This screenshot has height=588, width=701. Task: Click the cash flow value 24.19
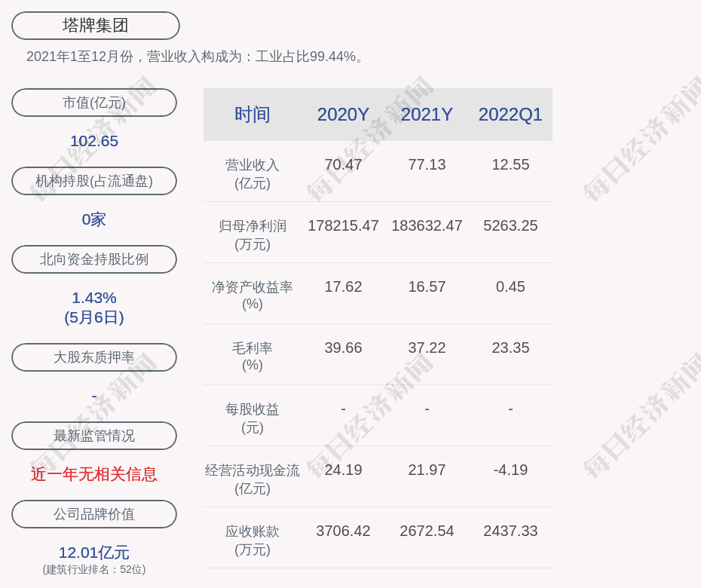coord(343,470)
